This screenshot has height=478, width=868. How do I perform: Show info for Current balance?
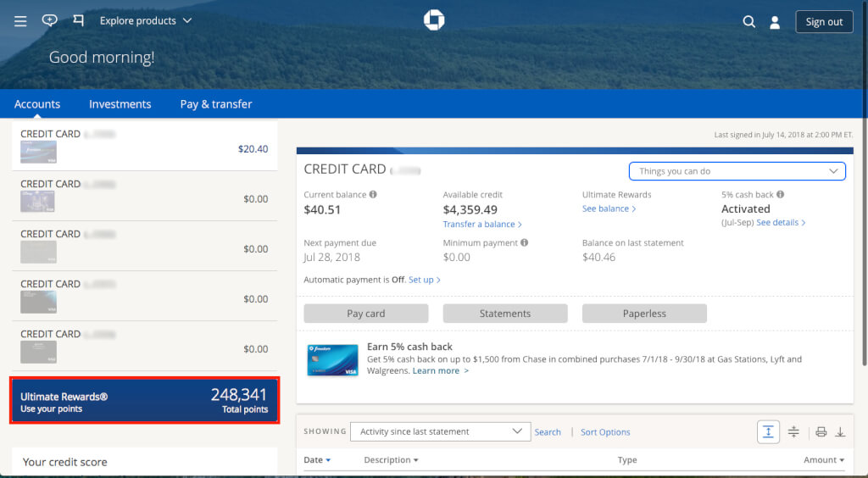coord(373,194)
